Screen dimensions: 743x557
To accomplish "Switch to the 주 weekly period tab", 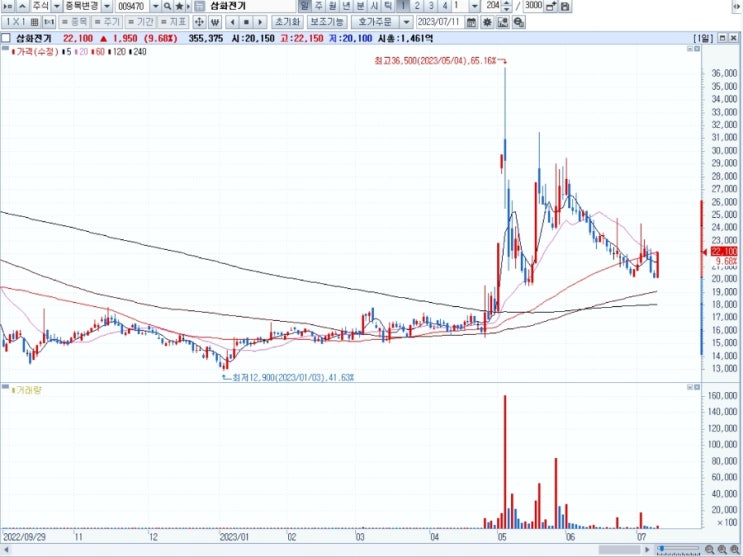I will click(x=319, y=6).
